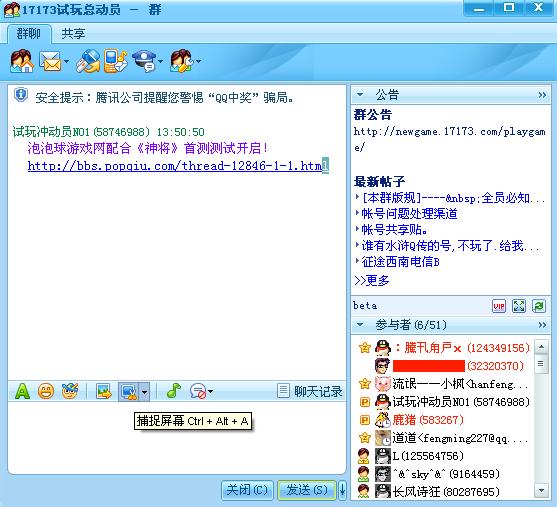Screen dimensions: 557x507
Task: Select the member with number 32320370
Action: tap(444, 366)
